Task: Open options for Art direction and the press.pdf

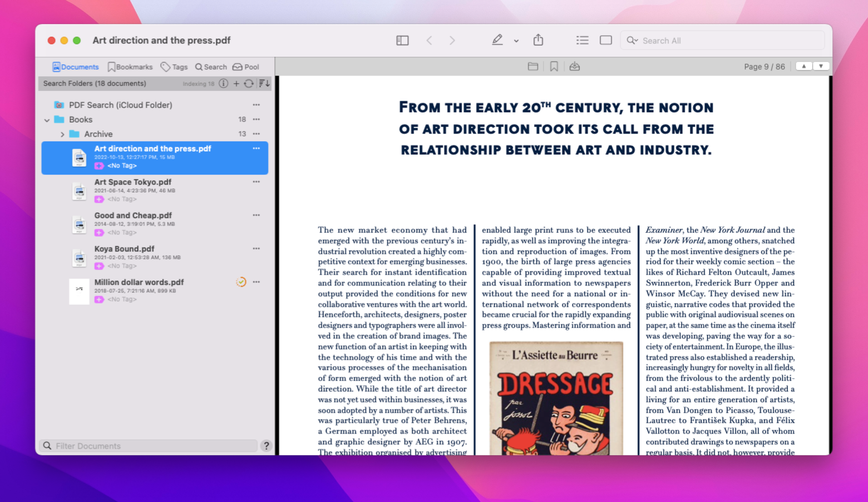Action: [x=256, y=148]
